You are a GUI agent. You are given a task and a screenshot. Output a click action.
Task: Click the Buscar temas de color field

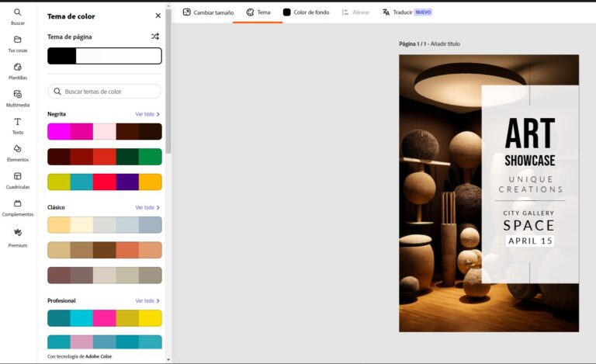(x=105, y=92)
